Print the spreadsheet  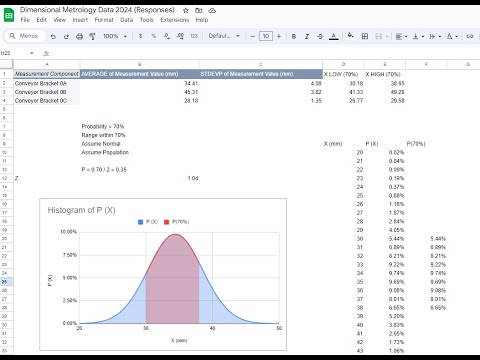[x=79, y=36]
